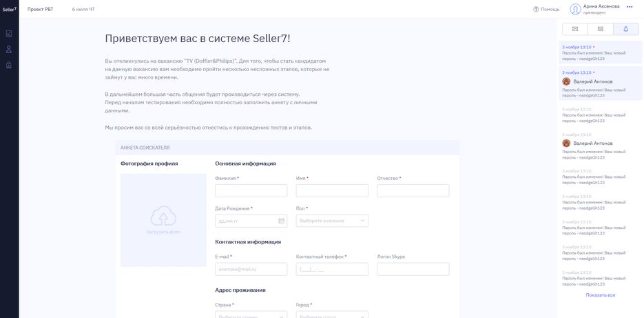The width and height of the screenshot is (644, 318).
Task: Expand the Город dropdown
Action: (332, 315)
